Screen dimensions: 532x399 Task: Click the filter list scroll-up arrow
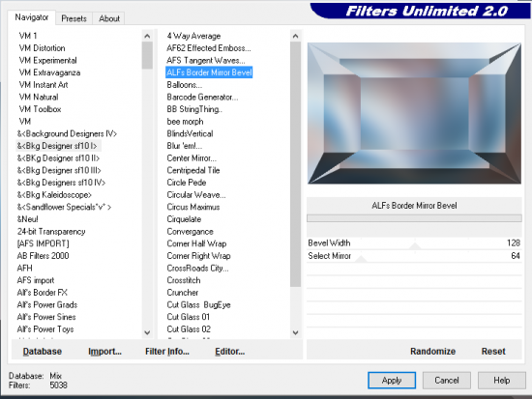tap(296, 36)
